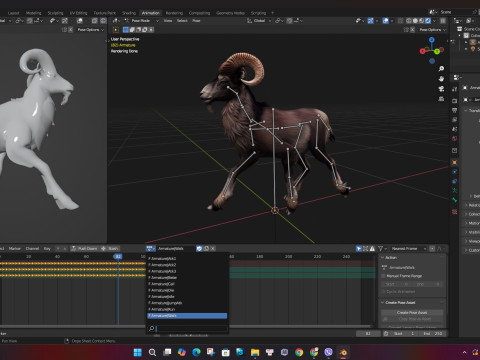Open the Output properties tab icon
Screen dimensions: 480x360
[454, 110]
